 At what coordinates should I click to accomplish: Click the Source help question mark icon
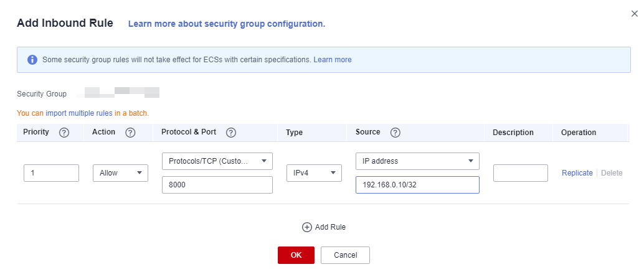click(395, 133)
